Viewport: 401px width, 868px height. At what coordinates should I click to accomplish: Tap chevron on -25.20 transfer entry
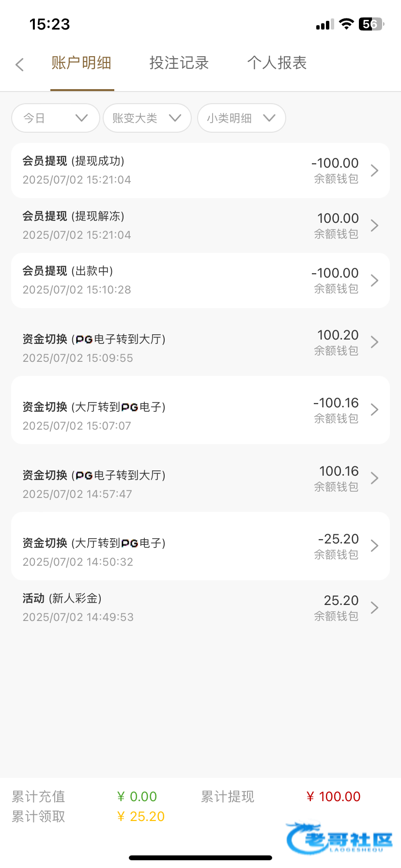pyautogui.click(x=374, y=546)
